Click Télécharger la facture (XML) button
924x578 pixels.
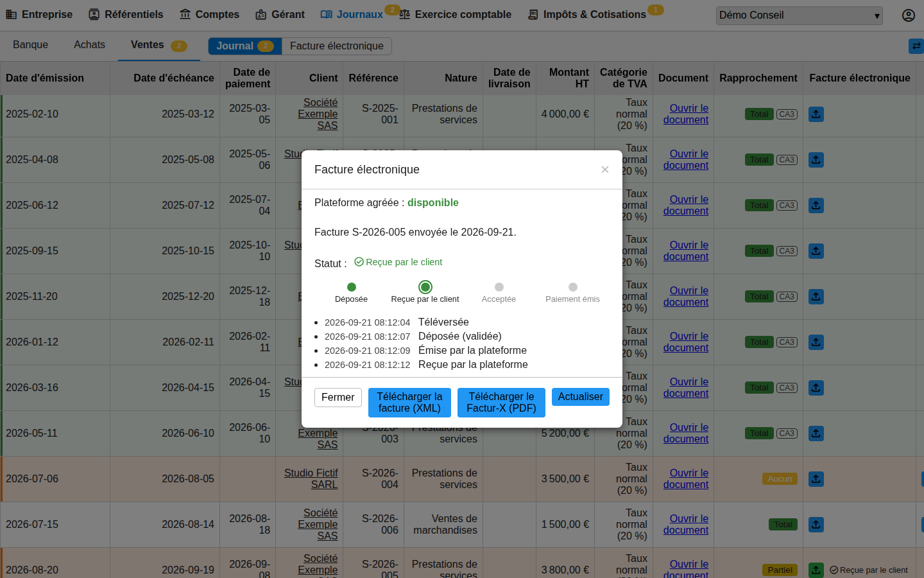click(409, 403)
